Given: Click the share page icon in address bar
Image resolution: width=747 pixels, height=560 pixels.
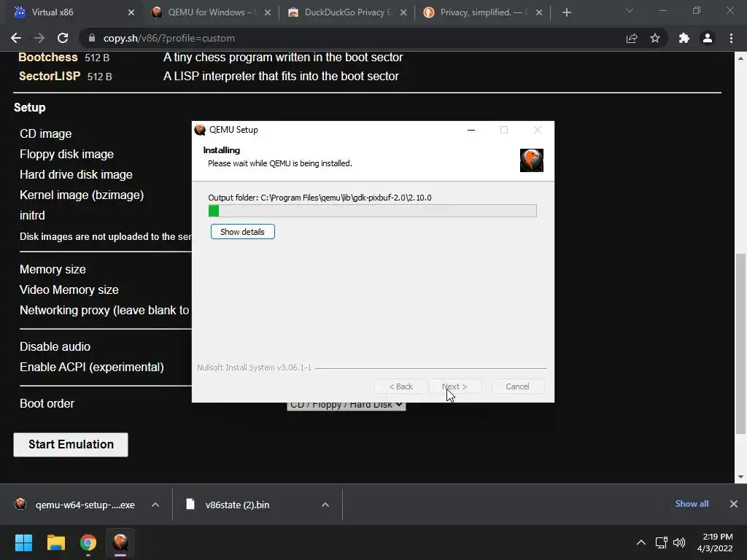Looking at the screenshot, I should pyautogui.click(x=632, y=38).
